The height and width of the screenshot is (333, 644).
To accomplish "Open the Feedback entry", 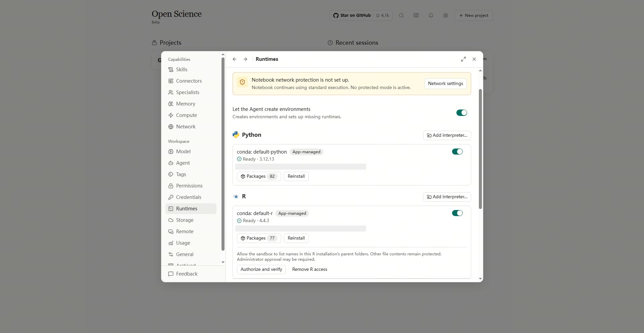I will [191, 274].
